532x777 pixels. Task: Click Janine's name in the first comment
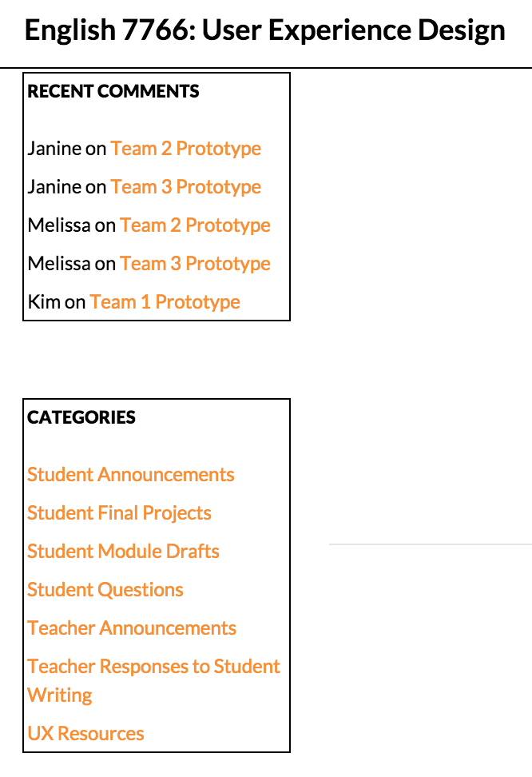[x=53, y=148]
